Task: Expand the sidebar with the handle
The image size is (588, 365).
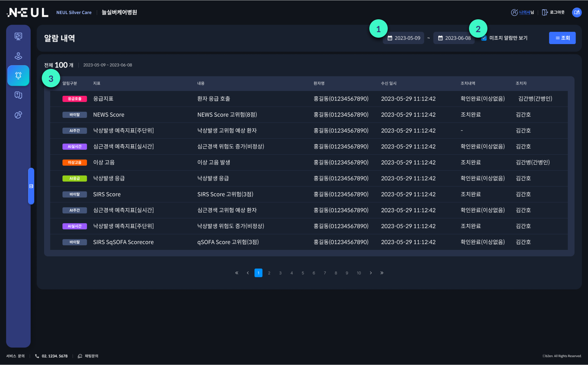Action: [31, 186]
